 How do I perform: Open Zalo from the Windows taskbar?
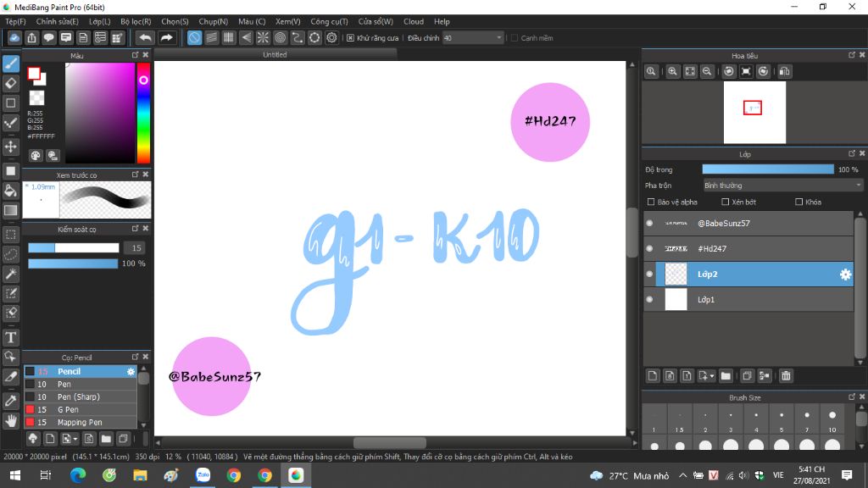[203, 475]
